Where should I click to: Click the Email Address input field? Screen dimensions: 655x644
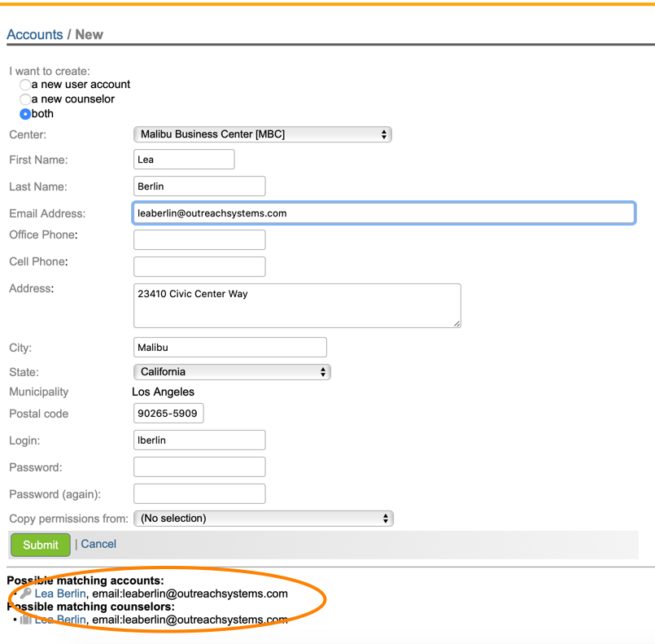click(383, 213)
